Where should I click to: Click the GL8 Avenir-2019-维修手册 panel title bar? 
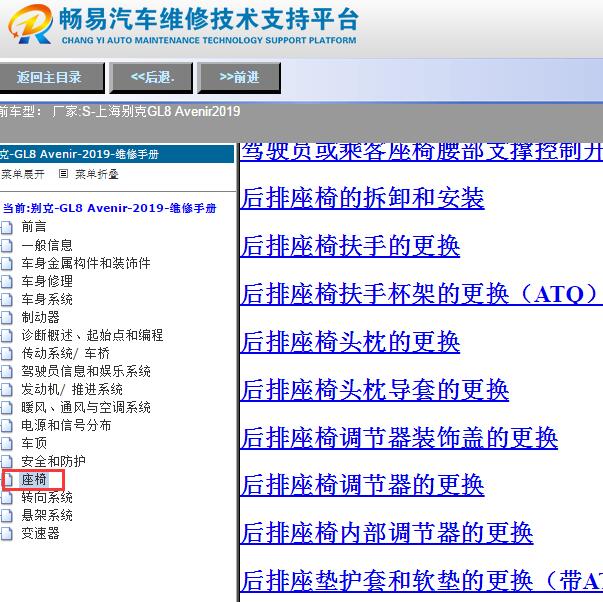pos(117,154)
